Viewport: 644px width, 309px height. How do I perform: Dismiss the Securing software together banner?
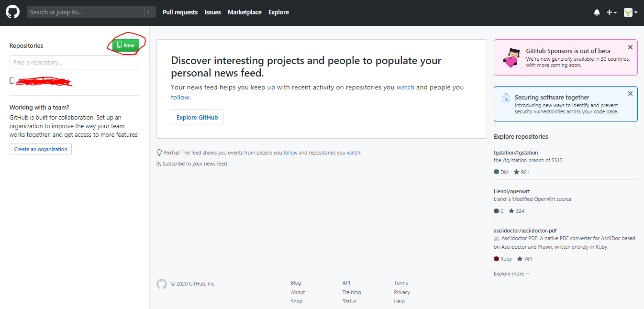coord(630,94)
